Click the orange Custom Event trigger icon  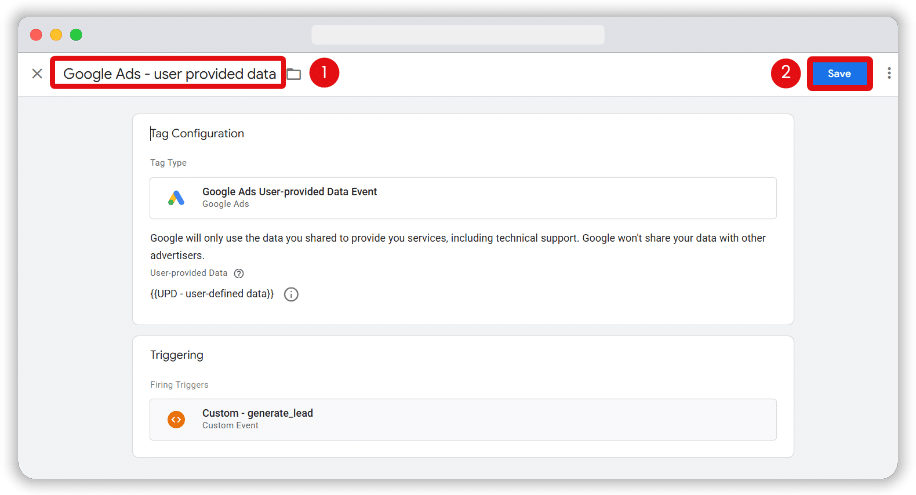click(176, 420)
